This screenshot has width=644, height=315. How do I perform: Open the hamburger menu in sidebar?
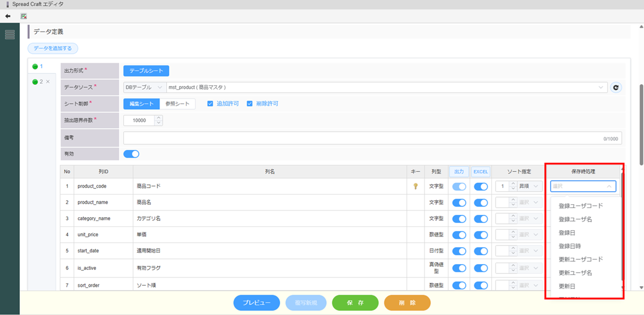(x=10, y=35)
